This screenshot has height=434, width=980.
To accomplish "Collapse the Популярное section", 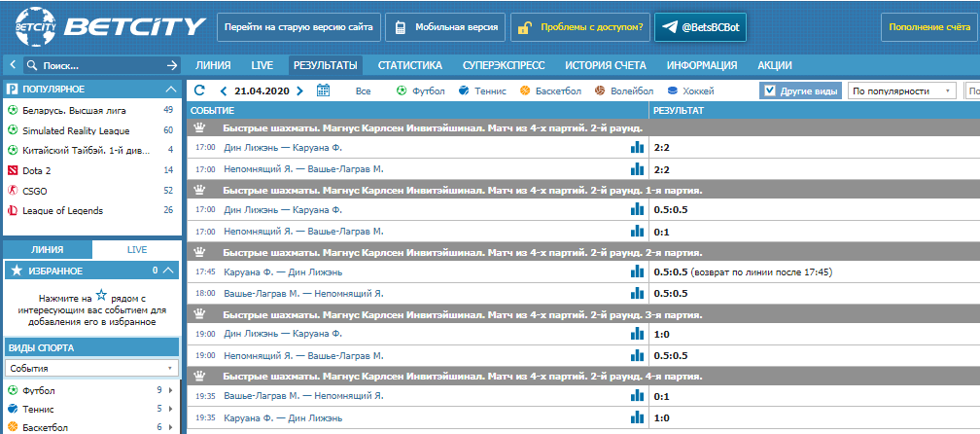I will [x=170, y=89].
